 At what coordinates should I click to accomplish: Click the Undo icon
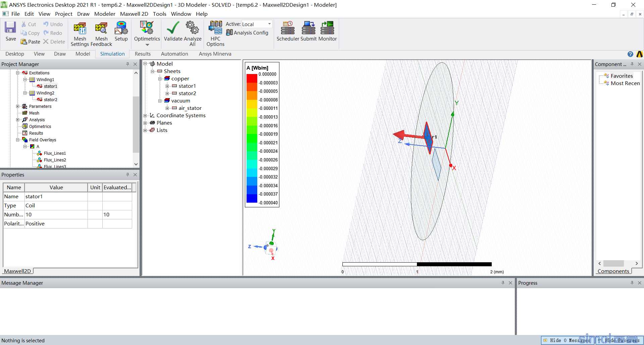click(x=46, y=24)
